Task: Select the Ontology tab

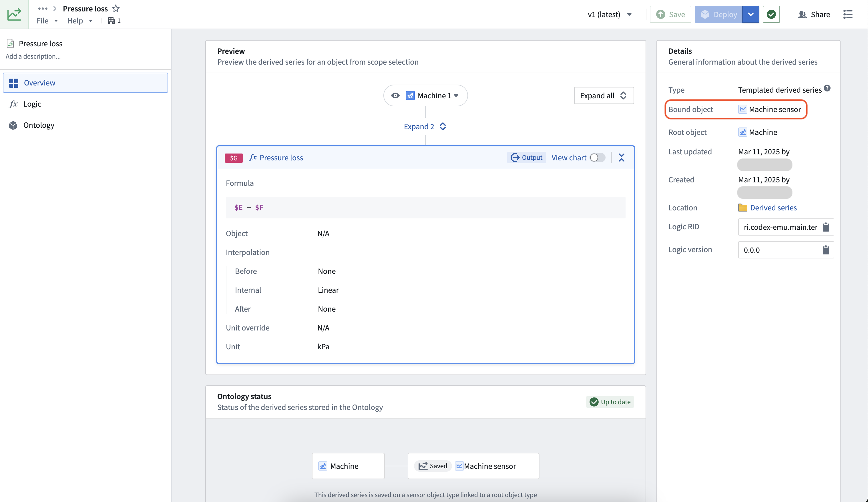Action: click(x=85, y=125)
